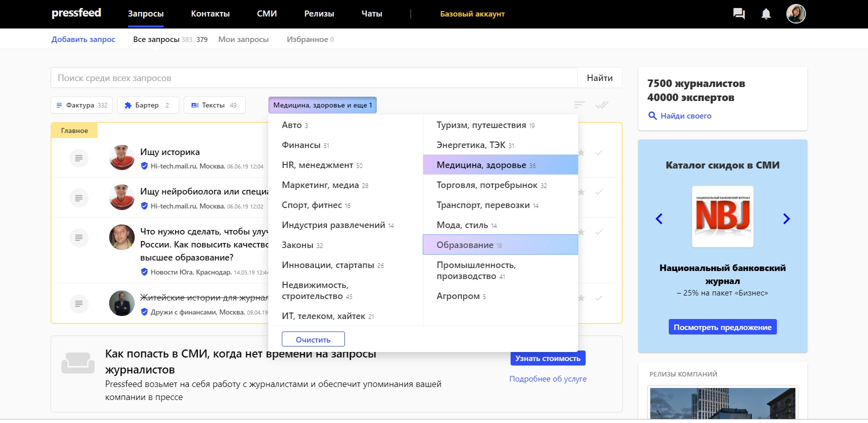Open the user profile avatar menu
The width and height of the screenshot is (868, 423).
tap(795, 14)
